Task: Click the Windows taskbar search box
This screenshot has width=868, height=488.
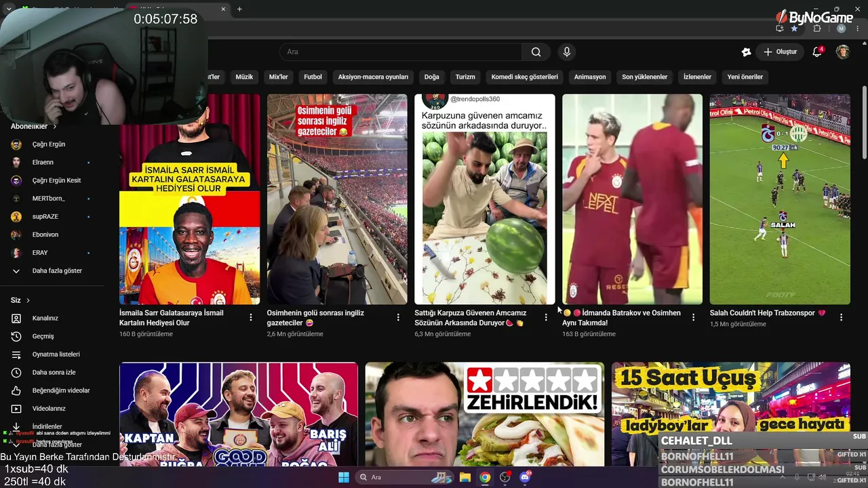Action: pyautogui.click(x=406, y=477)
